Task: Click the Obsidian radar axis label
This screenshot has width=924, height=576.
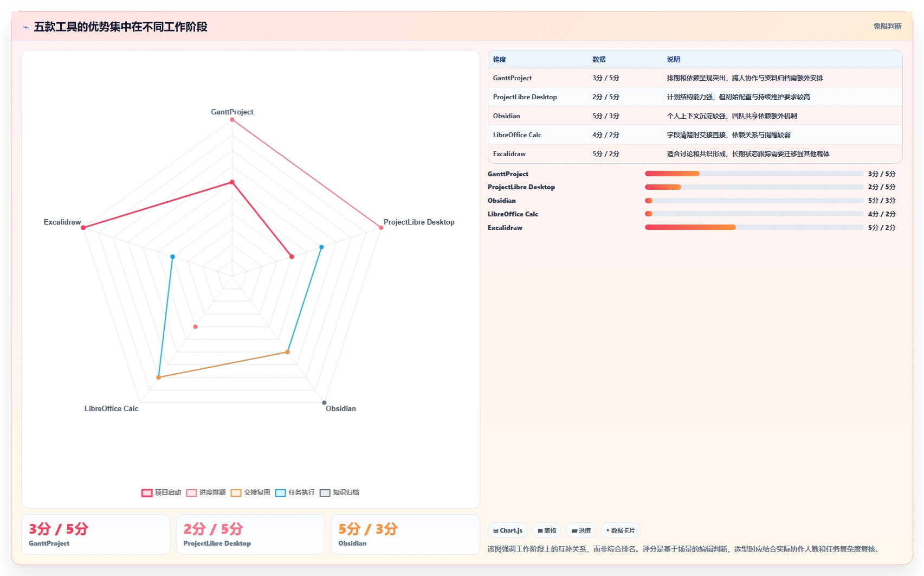Action: pos(341,408)
